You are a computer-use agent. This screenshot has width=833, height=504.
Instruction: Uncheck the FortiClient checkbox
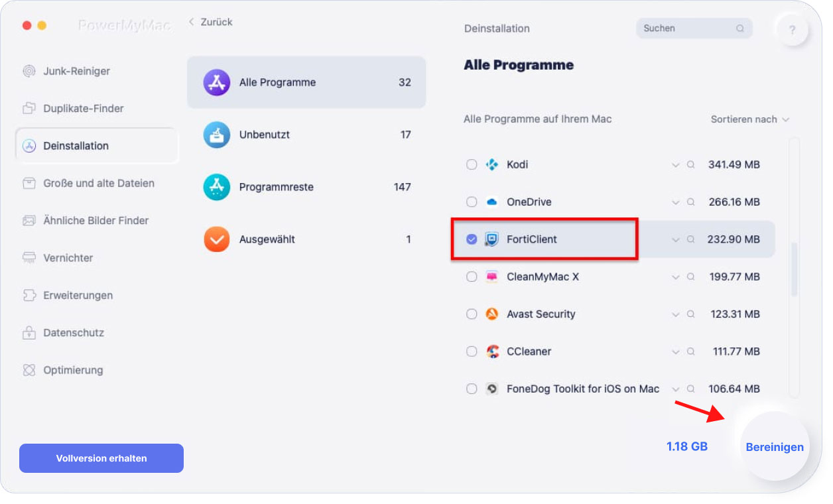(x=472, y=239)
